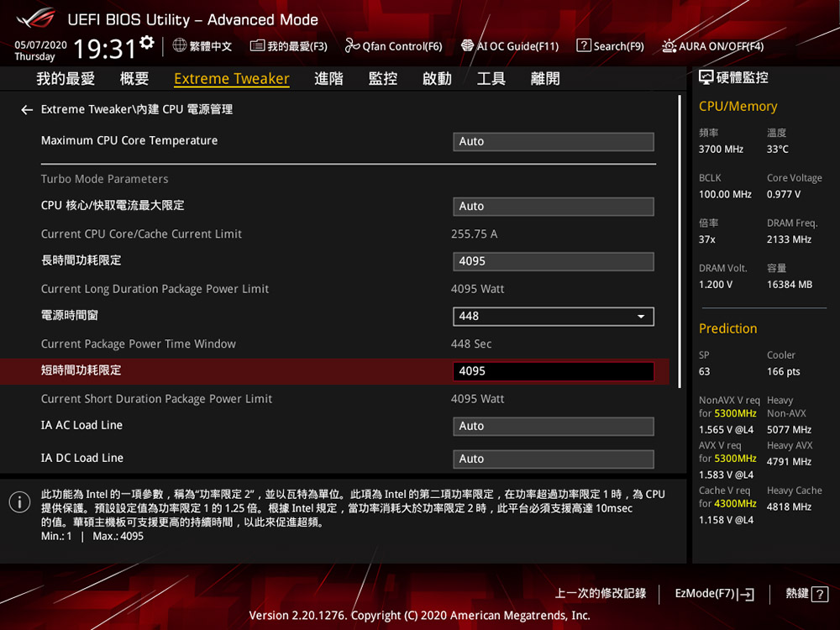Click the 4791 MHz Heavy AVX value
This screenshot has width=840, height=630.
[x=789, y=462]
